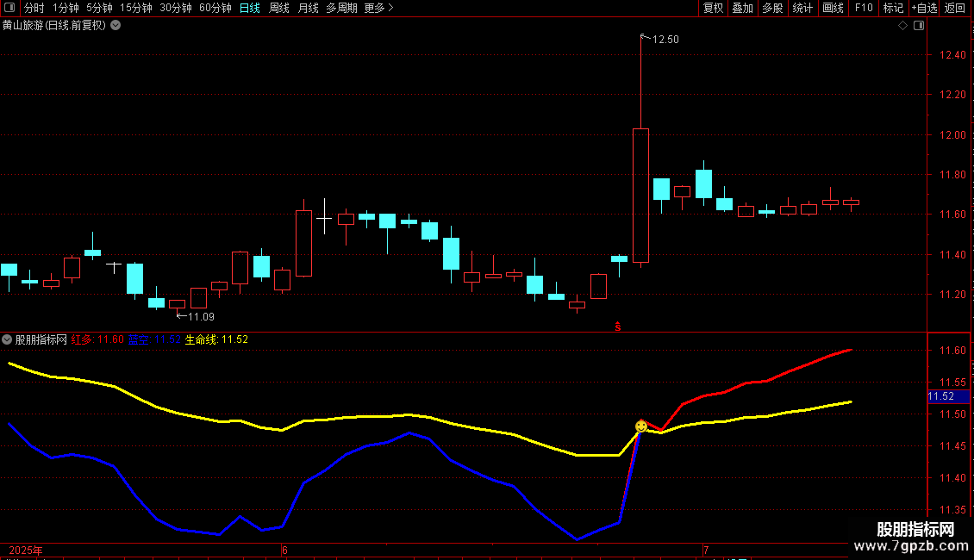974x560 pixels.
Task: Expand the 更多 period options
Action: [379, 8]
